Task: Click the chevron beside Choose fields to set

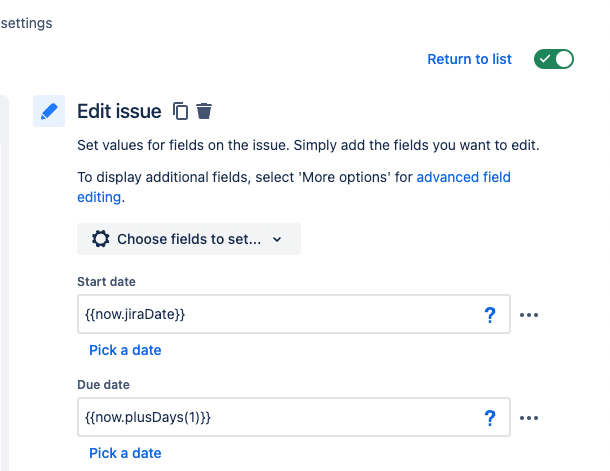Action: [x=277, y=240]
